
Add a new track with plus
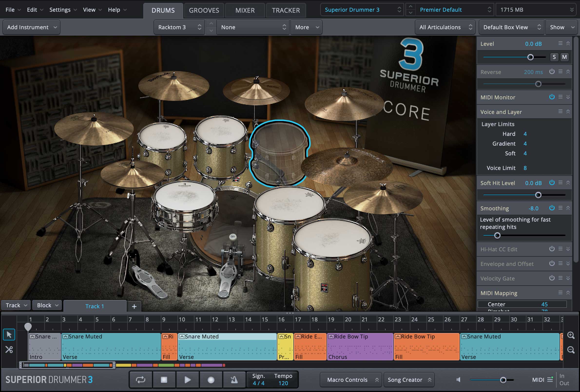tap(134, 306)
